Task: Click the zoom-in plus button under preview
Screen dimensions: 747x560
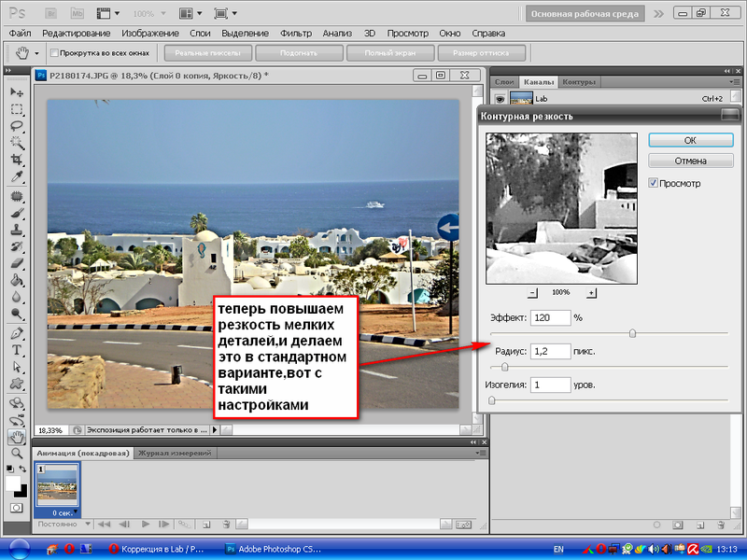Action: (591, 293)
